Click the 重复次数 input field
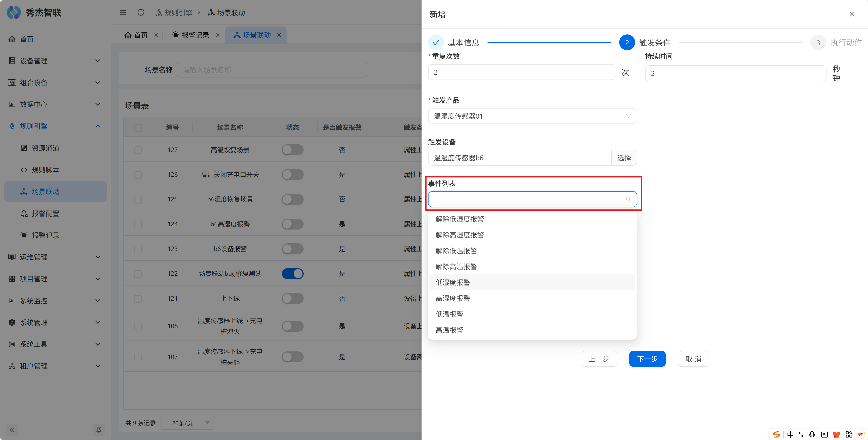This screenshot has width=868, height=440. click(x=521, y=72)
